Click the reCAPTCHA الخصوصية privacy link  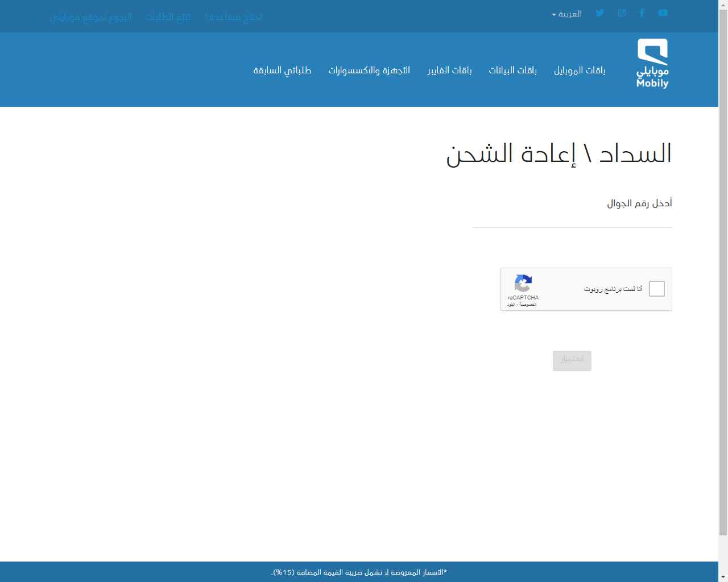coord(528,305)
